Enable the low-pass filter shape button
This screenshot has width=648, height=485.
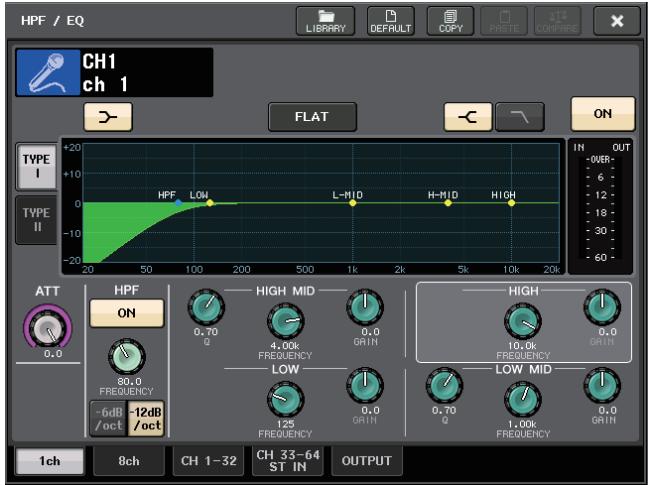tap(519, 117)
